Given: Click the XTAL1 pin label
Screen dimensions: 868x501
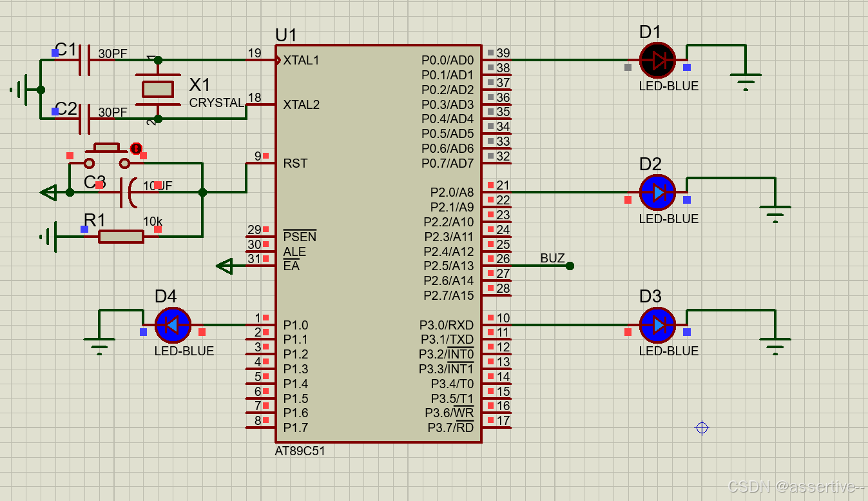Looking at the screenshot, I should pos(302,61).
